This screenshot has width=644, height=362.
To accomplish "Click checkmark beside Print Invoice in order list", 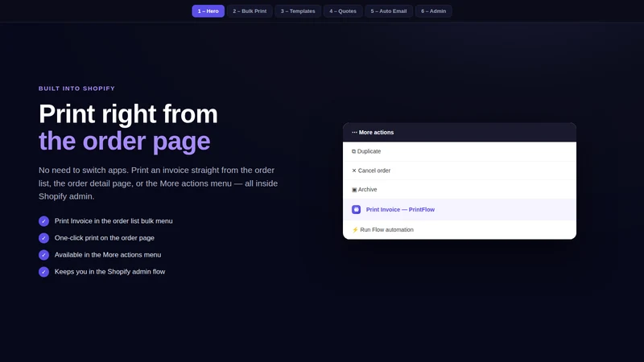I will pos(44,221).
